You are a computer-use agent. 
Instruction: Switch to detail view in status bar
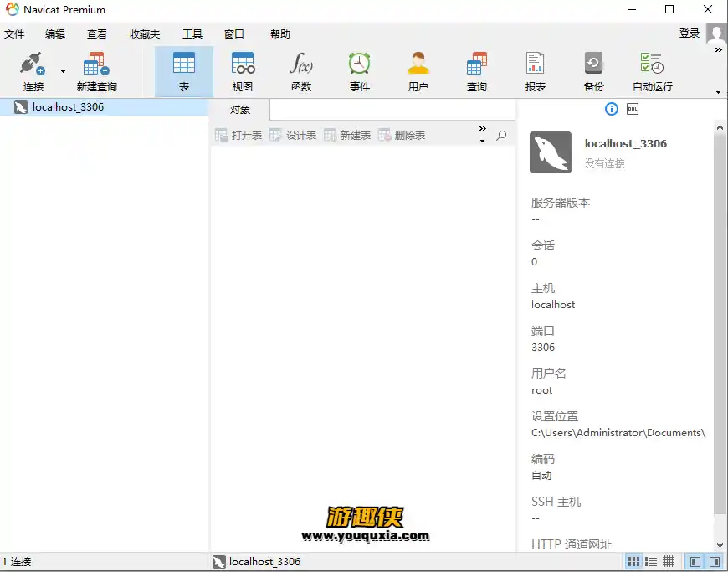pos(669,562)
